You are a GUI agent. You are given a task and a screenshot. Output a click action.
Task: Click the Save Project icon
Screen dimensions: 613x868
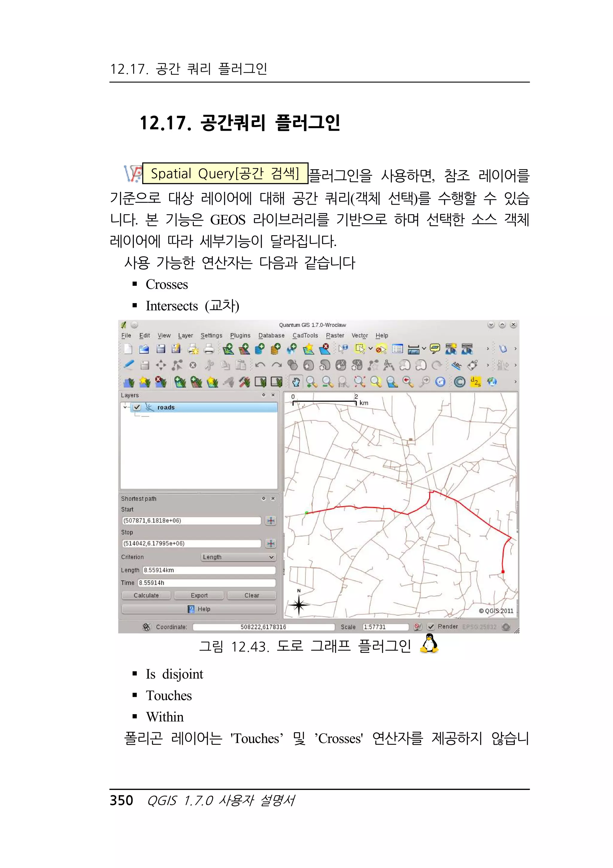(x=161, y=349)
